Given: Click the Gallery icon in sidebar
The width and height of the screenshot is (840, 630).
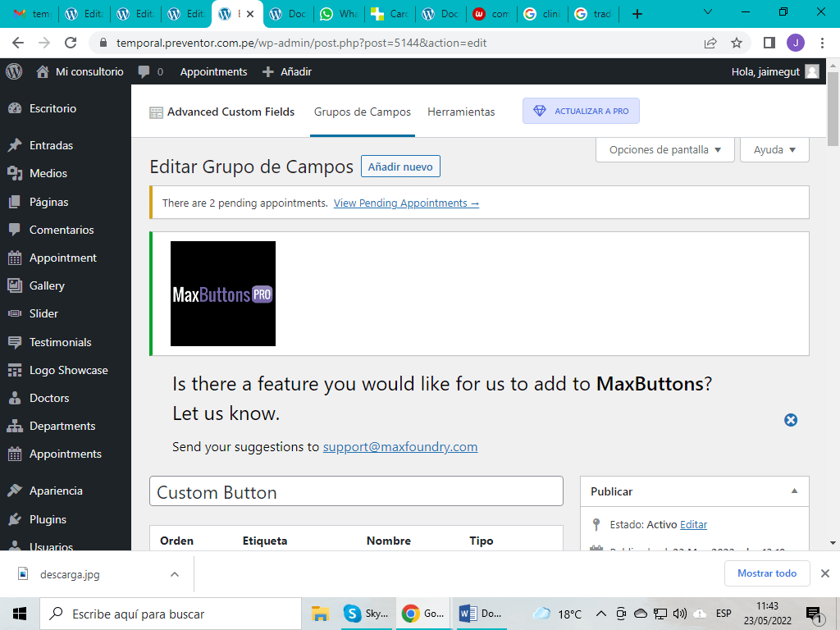Looking at the screenshot, I should tap(15, 285).
